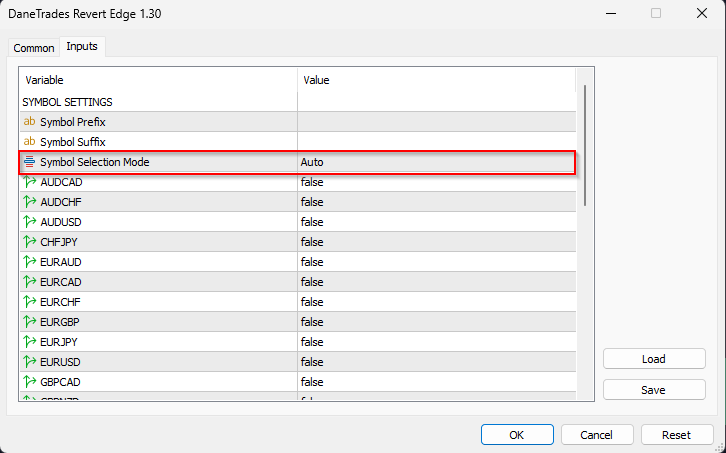This screenshot has width=726, height=453.
Task: Select the EURJPY variable name
Action: [x=59, y=341]
